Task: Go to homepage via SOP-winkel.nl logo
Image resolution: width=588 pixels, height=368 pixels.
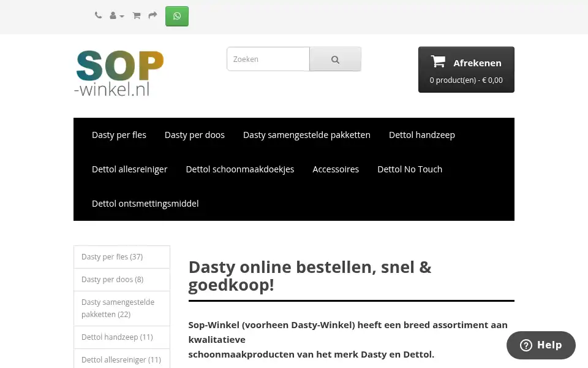Action: 119,73
